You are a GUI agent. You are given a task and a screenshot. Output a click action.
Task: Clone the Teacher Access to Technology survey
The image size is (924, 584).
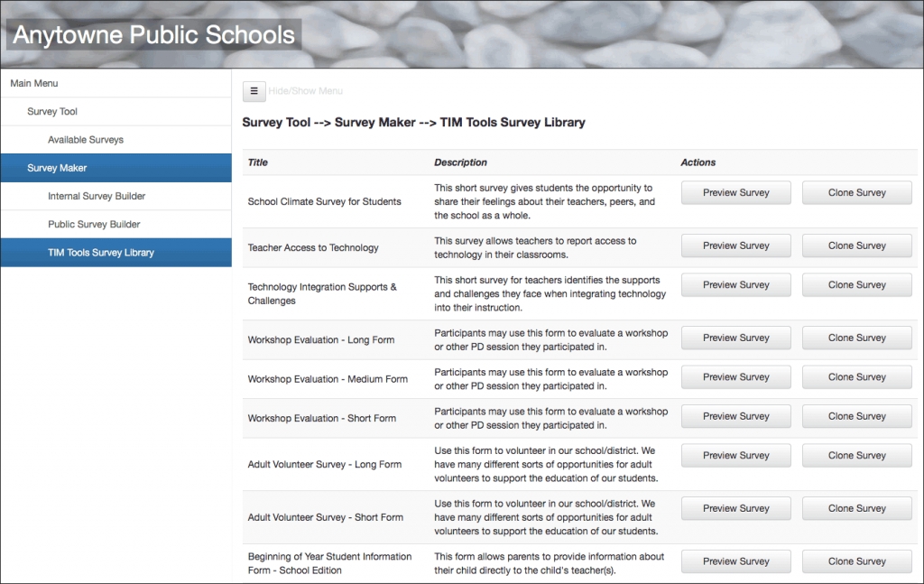pos(855,246)
